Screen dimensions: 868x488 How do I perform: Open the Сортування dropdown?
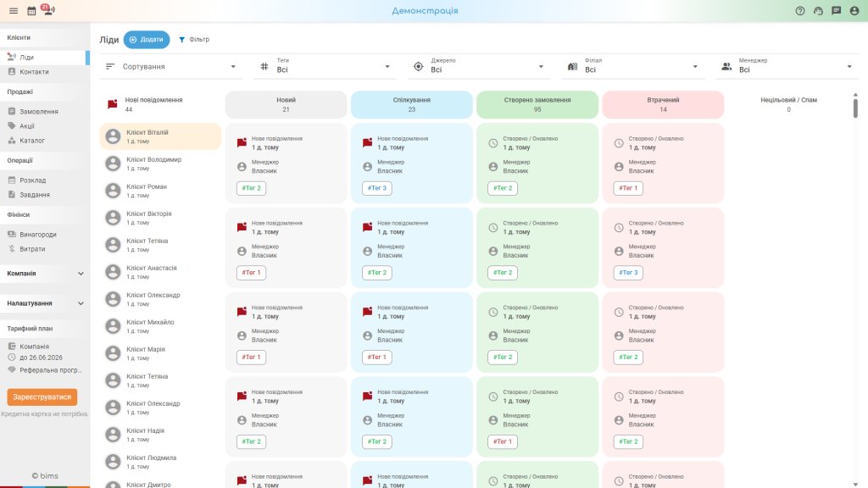(170, 66)
